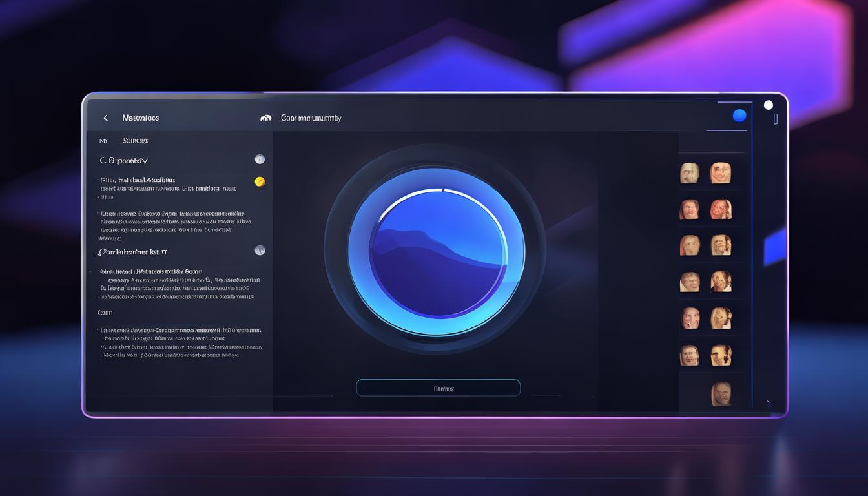Image resolution: width=868 pixels, height=496 pixels.
Task: Click the gauge icon in the header
Action: click(265, 118)
